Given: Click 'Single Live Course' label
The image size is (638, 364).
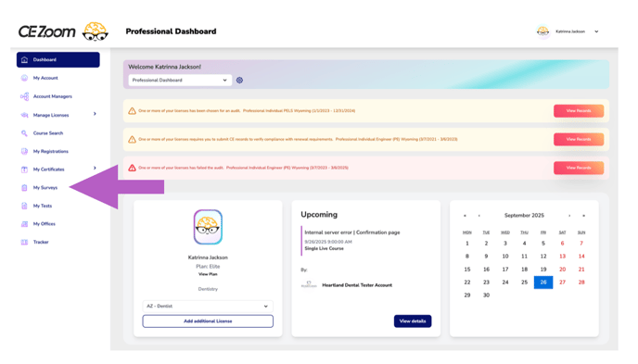Looking at the screenshot, I should tap(325, 248).
